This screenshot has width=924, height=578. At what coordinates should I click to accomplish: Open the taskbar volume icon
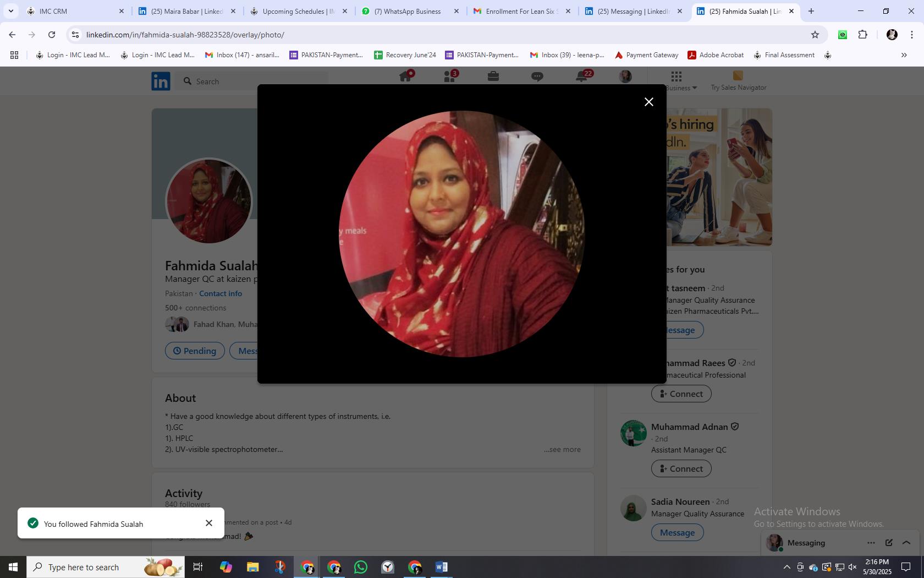click(853, 567)
